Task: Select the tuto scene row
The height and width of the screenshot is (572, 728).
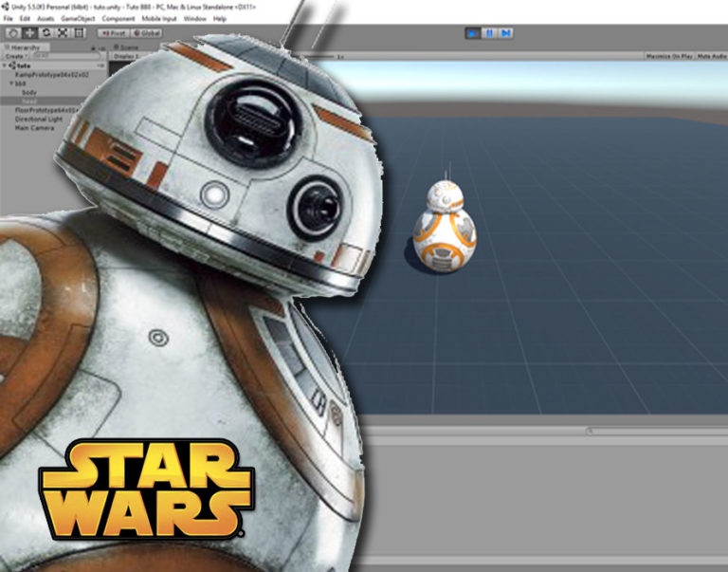Action: click(54, 66)
